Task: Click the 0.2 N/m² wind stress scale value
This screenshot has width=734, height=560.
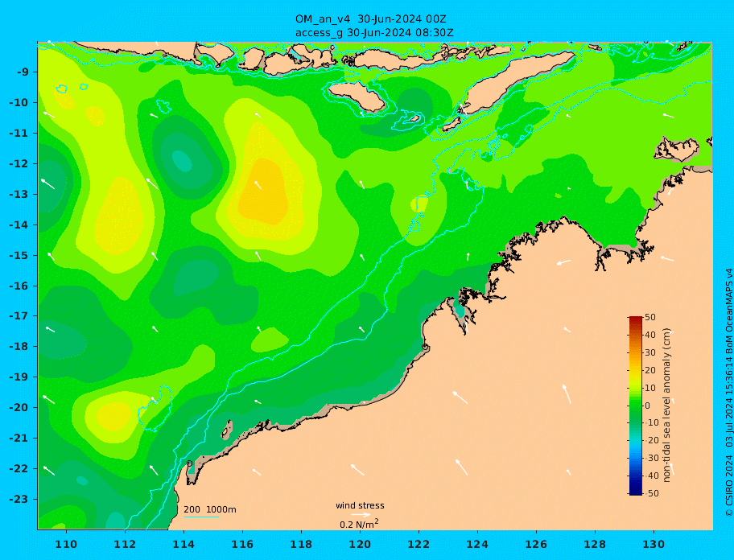Action: click(x=359, y=524)
